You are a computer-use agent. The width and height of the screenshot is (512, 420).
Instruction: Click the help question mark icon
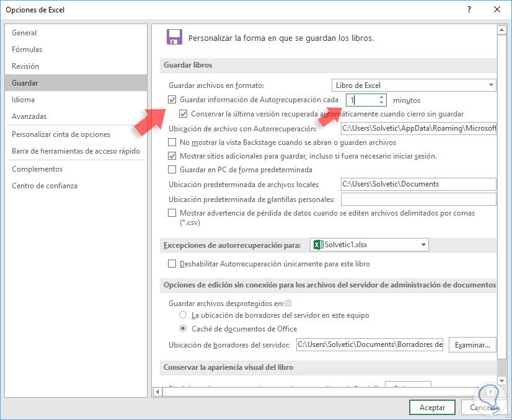(x=469, y=9)
